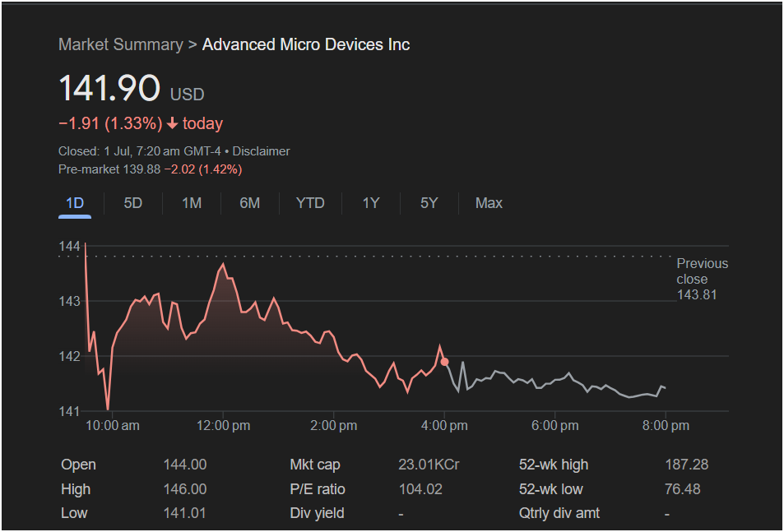Open the Disclaimer link
The image size is (784, 532).
(x=261, y=151)
